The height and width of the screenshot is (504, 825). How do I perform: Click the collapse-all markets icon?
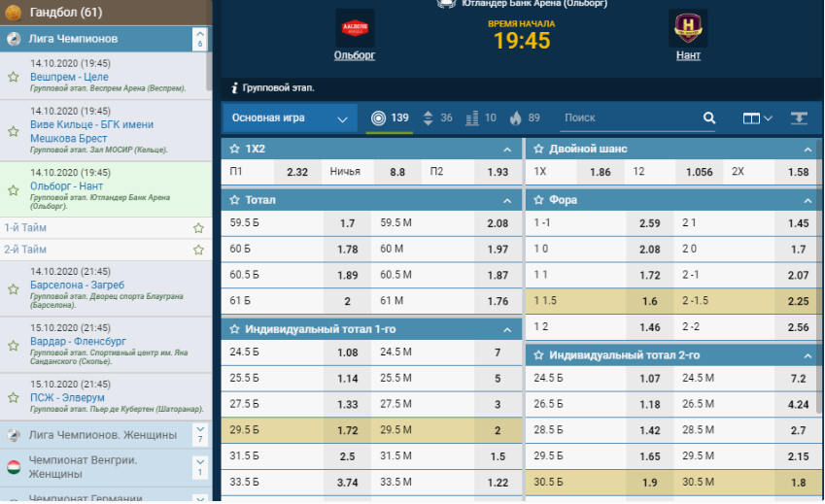[799, 118]
